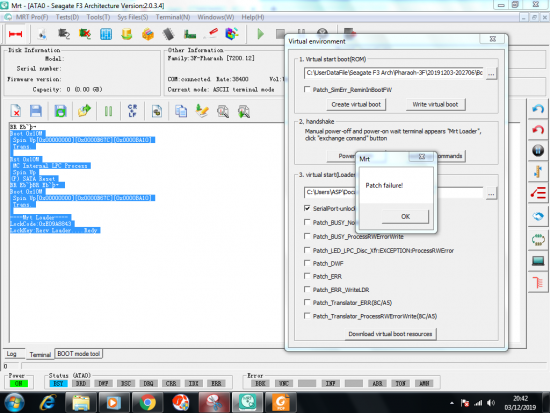Click the dark round pause icon in sidebar

point(538,151)
